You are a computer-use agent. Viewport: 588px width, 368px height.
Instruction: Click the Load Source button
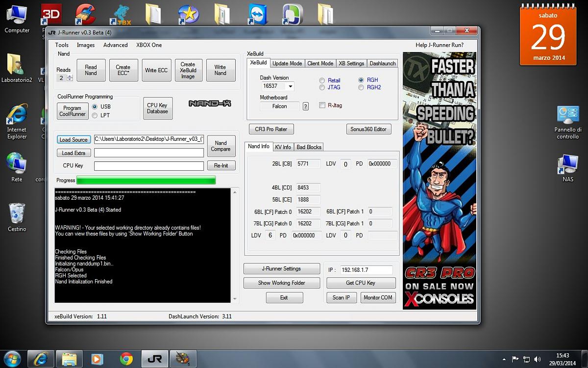click(x=73, y=140)
